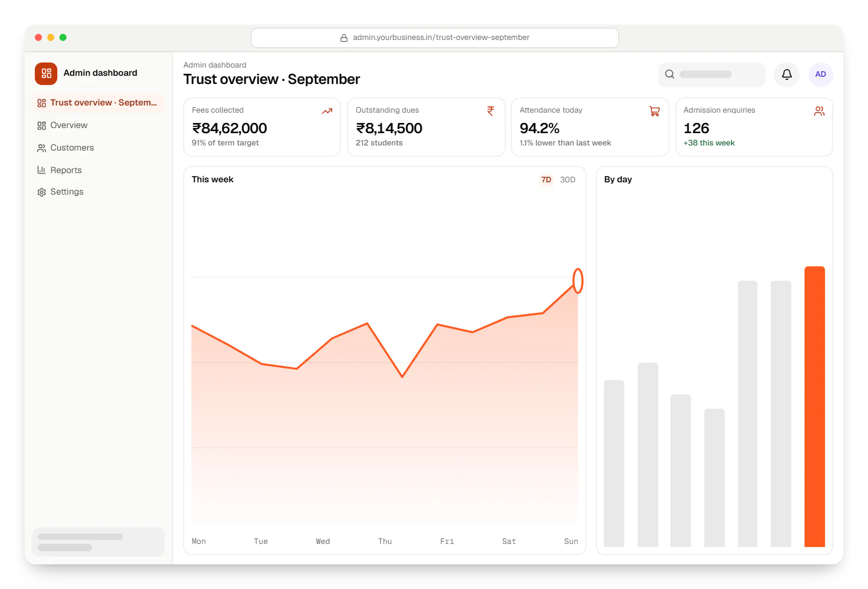Image resolution: width=868 pixels, height=589 pixels.
Task: Open Customers from the sidebar
Action: [x=98, y=148]
